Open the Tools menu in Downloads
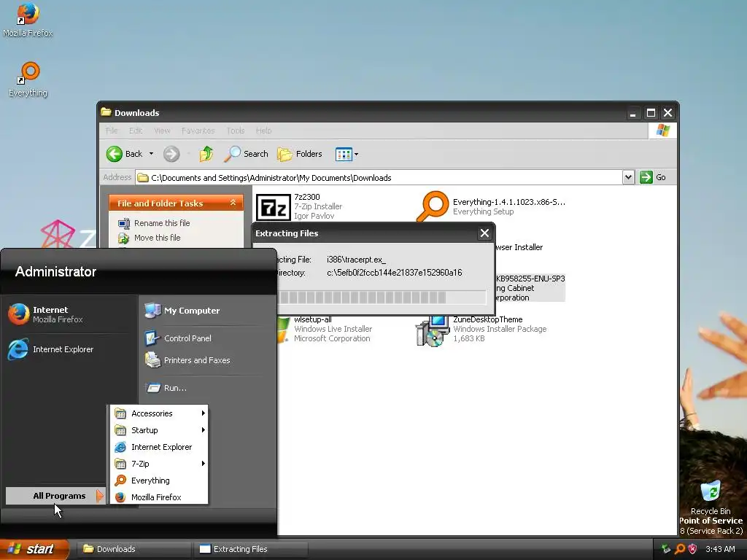This screenshot has height=560, width=747. [236, 131]
